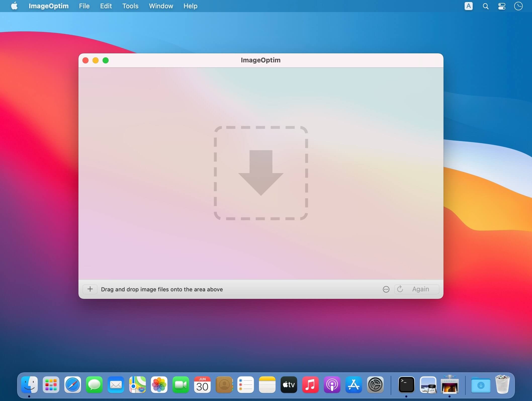Launch FaceTime from the Dock
The image size is (532, 401).
point(181,385)
